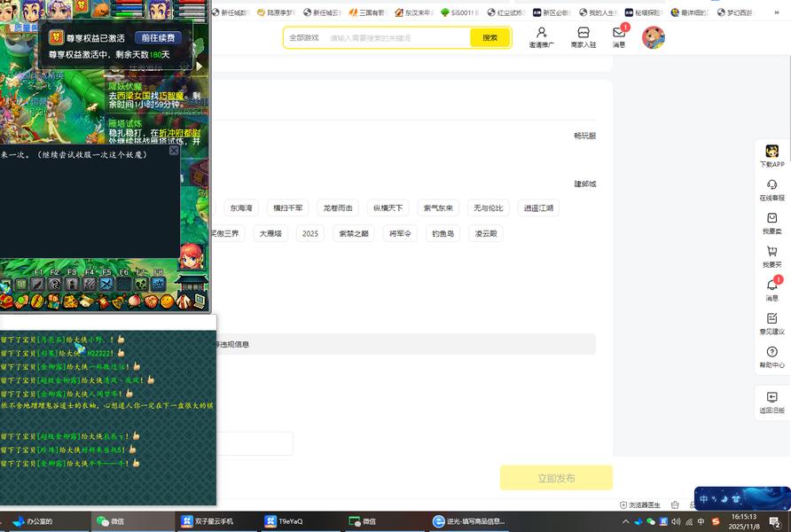This screenshot has height=532, width=791.
Task: Click 我要买 shopping cart icon
Action: click(771, 256)
